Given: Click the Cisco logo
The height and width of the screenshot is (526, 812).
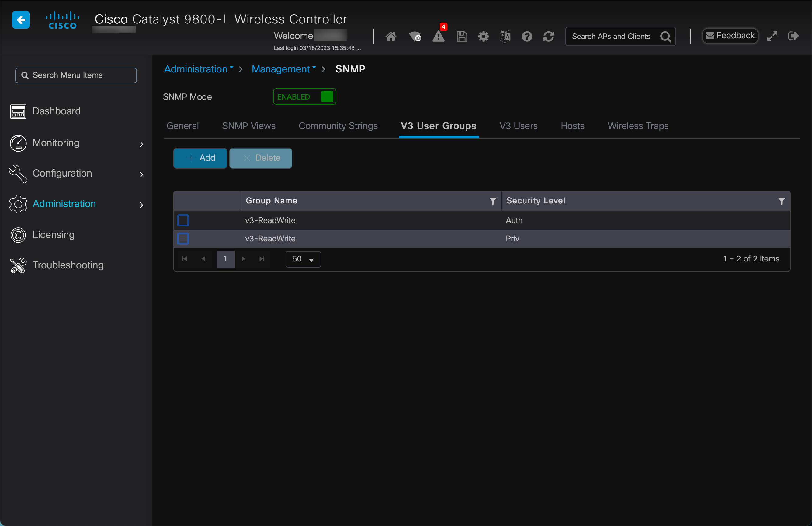Looking at the screenshot, I should point(62,20).
